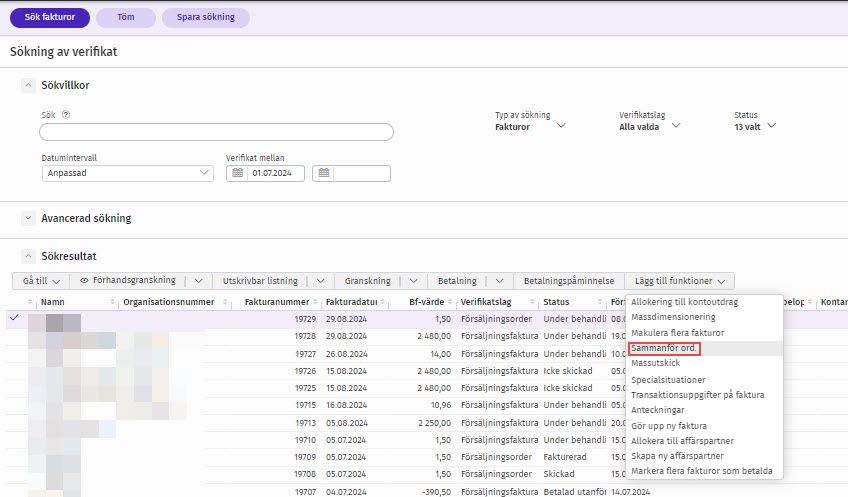Click invoice number 19715 cell
Image resolution: width=848 pixels, height=497 pixels.
point(305,405)
